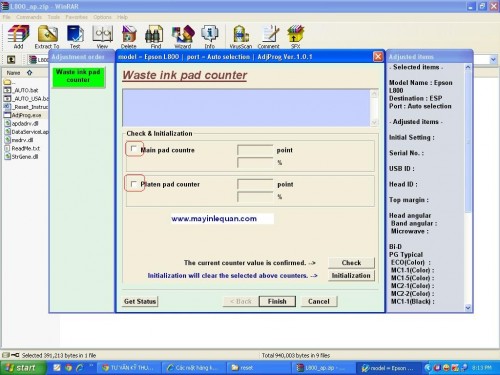The width and height of the screenshot is (500, 375).
Task: Open the Favorites menu
Action: click(x=76, y=17)
